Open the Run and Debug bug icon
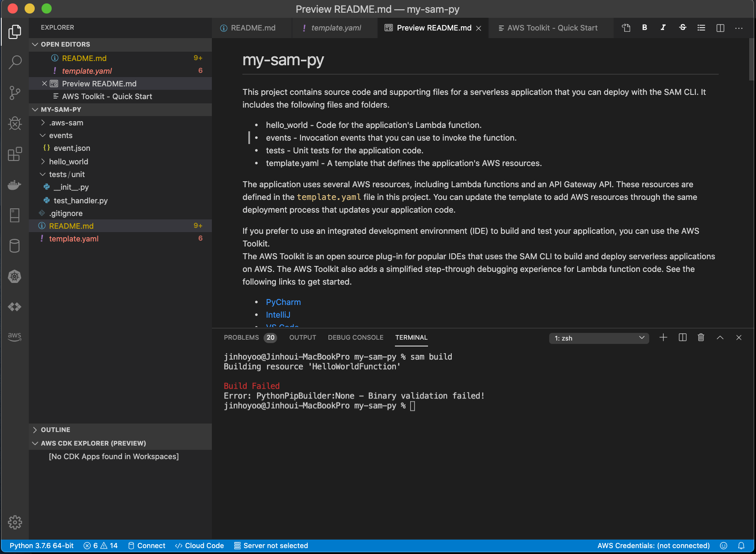This screenshot has height=554, width=756. point(15,123)
